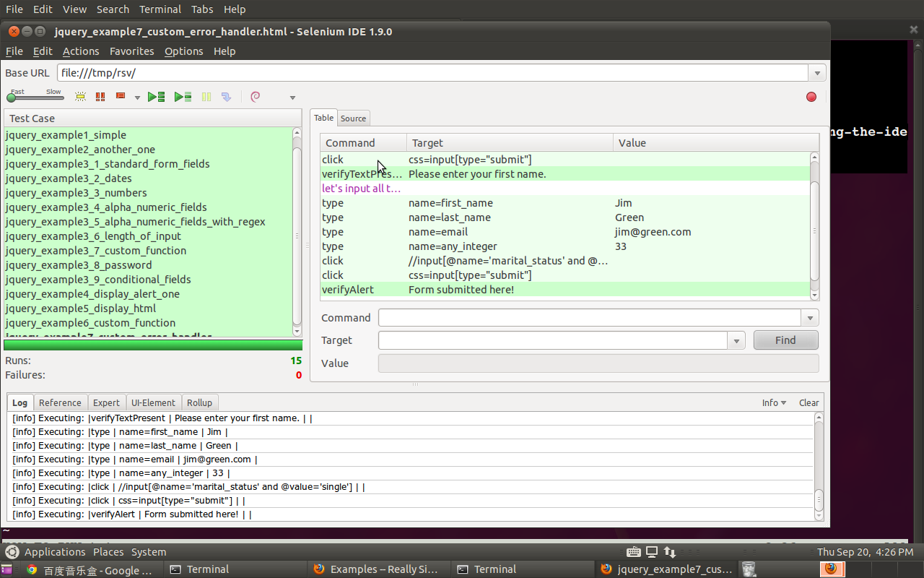The height and width of the screenshot is (578, 924).
Task: Click the red test scheduler jobs icon
Action: pyautogui.click(x=121, y=96)
